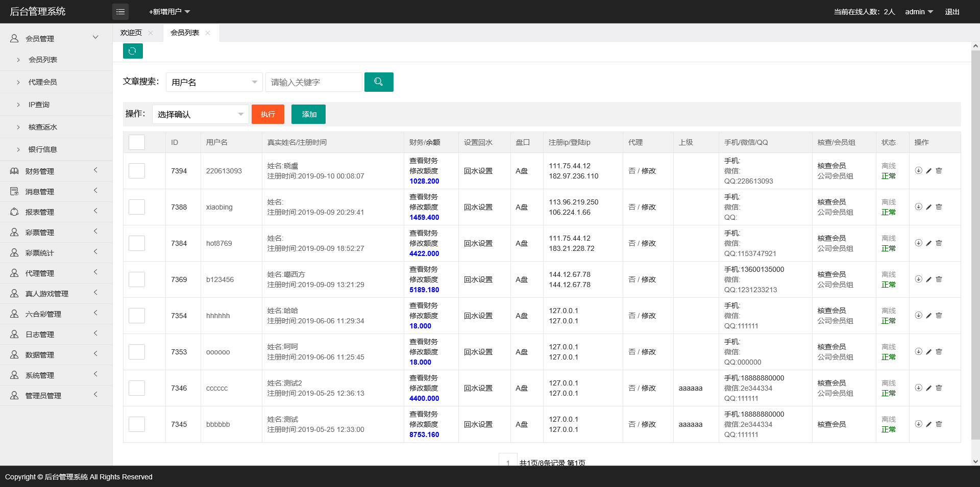This screenshot has height=487, width=980.
Task: Open the 选择确认 operation dropdown
Action: pos(200,114)
